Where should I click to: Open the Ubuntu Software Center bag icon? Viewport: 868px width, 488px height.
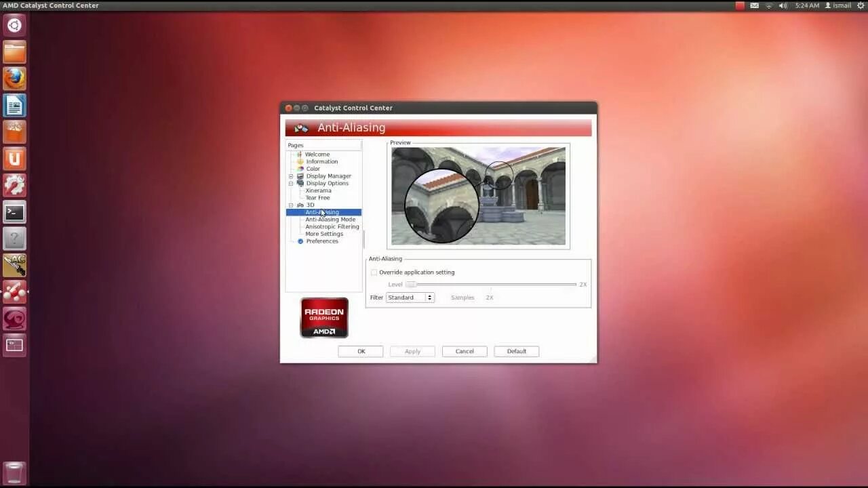[x=14, y=132]
